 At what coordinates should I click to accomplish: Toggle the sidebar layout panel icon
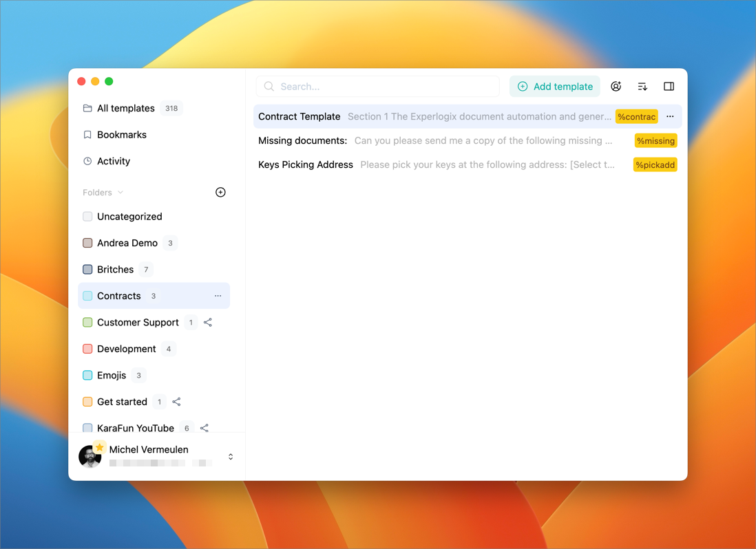(x=669, y=86)
